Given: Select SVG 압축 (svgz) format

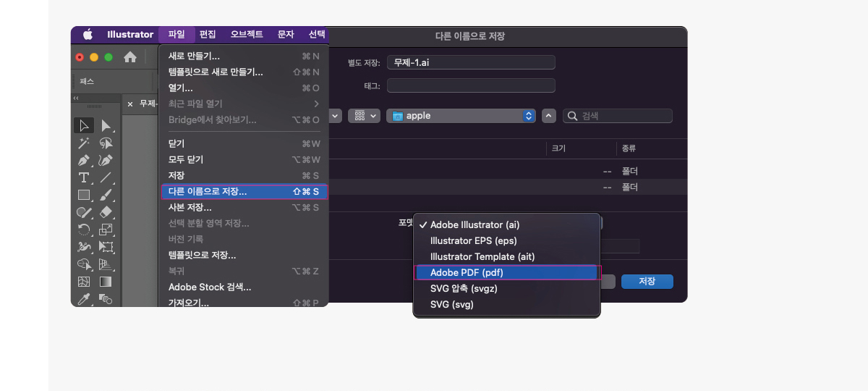Looking at the screenshot, I should click(x=506, y=288).
